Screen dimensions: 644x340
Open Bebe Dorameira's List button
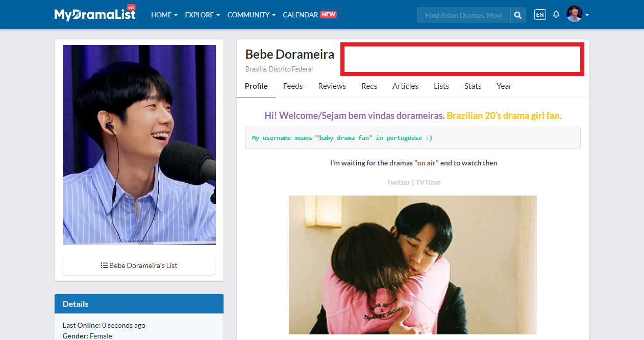[139, 265]
